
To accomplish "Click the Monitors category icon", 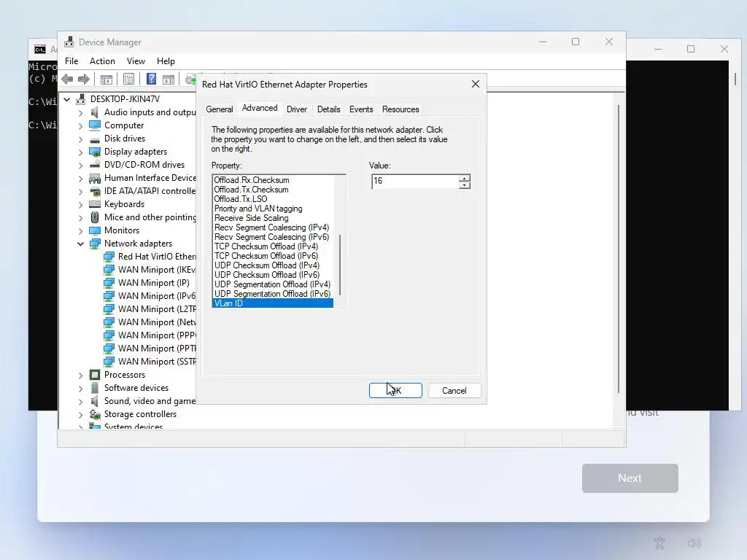I will 95,230.
